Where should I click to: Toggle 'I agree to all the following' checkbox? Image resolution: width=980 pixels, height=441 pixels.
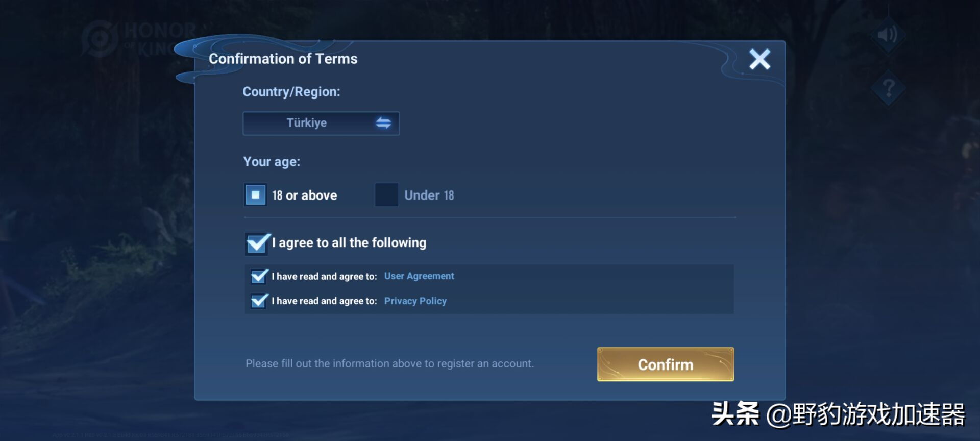257,243
